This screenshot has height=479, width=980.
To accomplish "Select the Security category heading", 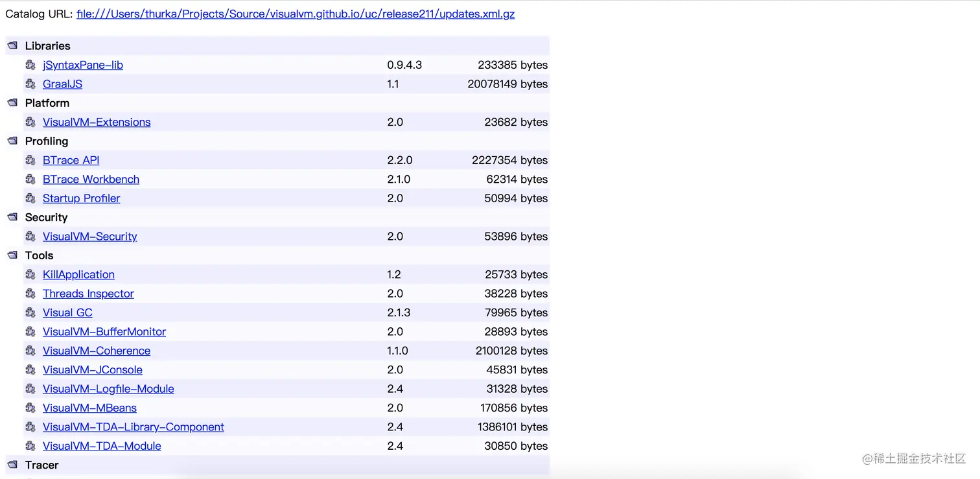I will tap(46, 217).
